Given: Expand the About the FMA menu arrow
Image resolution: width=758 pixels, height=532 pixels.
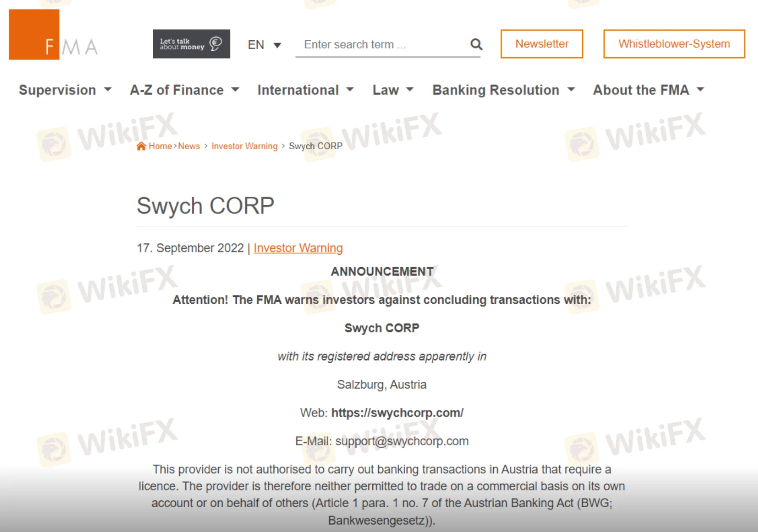Looking at the screenshot, I should click(x=700, y=90).
